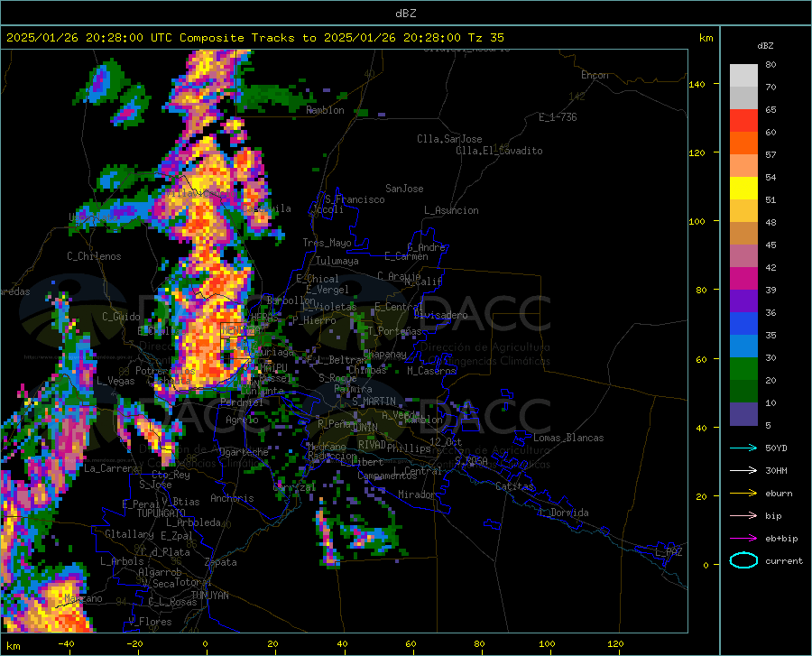Screen dimensions: 812x656
Task: Click the S_Francisco map label
Action: pos(355,199)
